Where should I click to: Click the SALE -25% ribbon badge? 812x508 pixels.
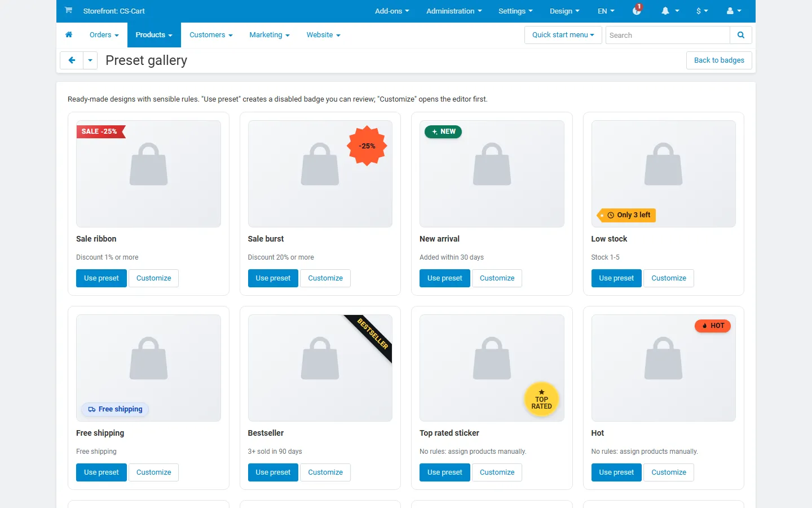(101, 132)
